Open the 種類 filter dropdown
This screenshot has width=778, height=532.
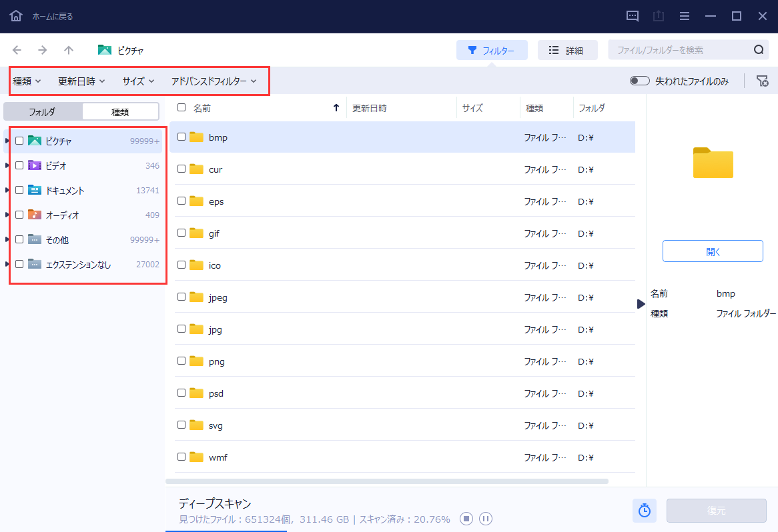tap(27, 81)
